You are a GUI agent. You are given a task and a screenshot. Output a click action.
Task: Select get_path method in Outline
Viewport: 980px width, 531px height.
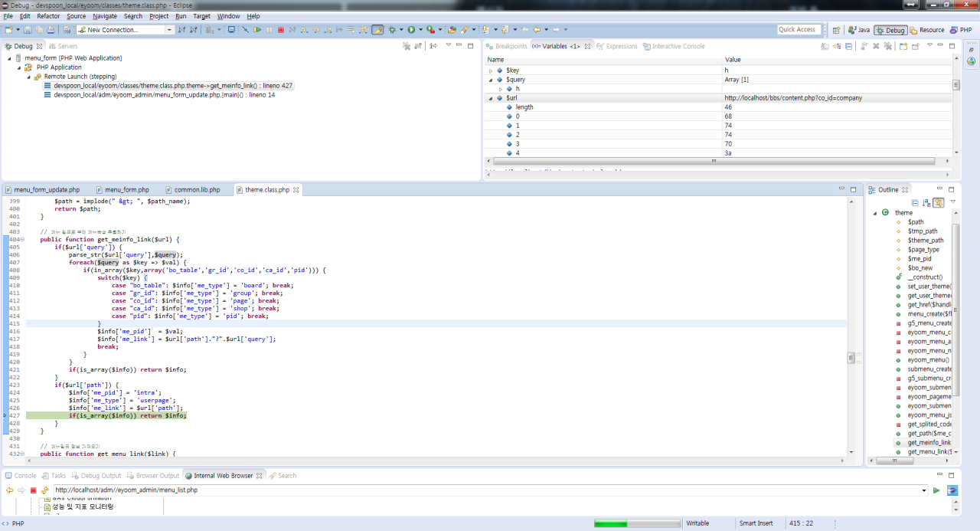click(929, 433)
